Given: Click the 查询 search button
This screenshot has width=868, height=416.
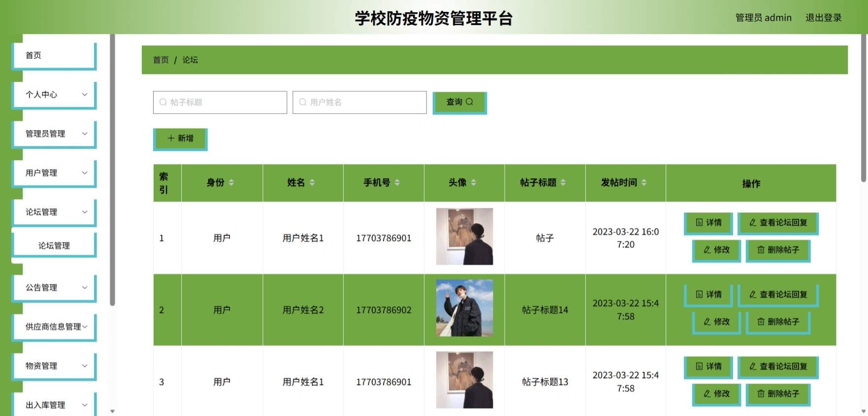Looking at the screenshot, I should (x=459, y=103).
